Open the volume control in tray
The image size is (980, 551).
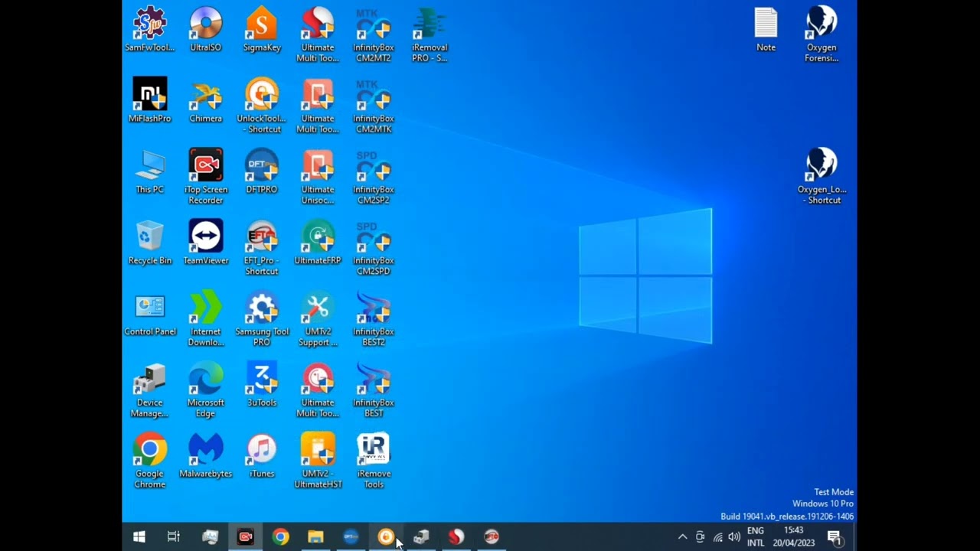coord(734,537)
